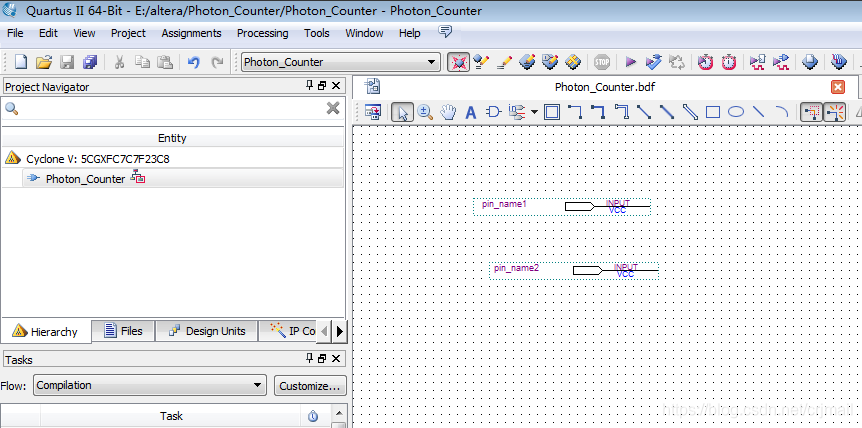
Task: Clear the Project Navigator search field
Action: (x=333, y=108)
